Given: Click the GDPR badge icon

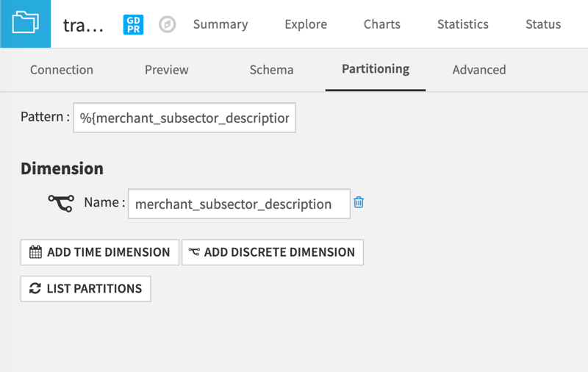Looking at the screenshot, I should (133, 24).
